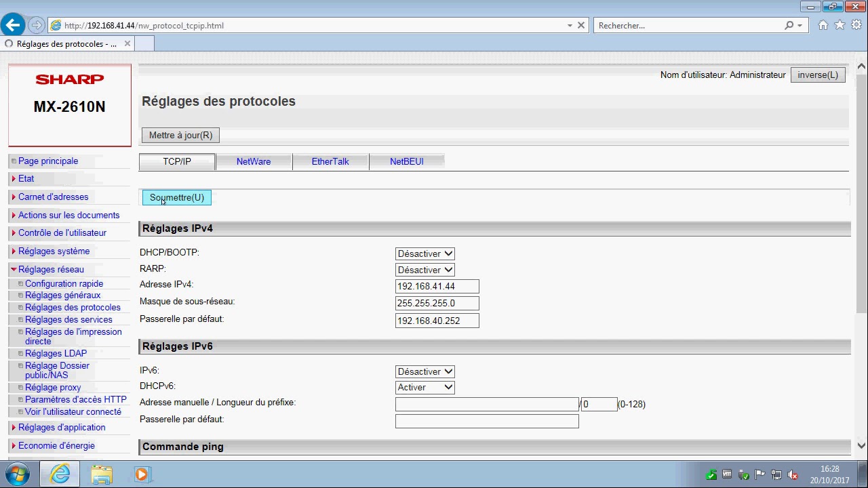The image size is (868, 488).
Task: Open the RARP dropdown
Action: (x=425, y=270)
